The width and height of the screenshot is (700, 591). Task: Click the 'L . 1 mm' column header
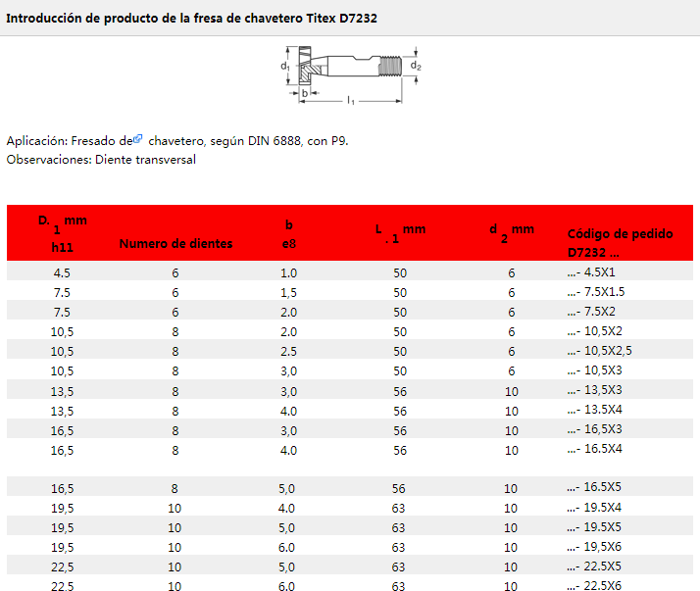tap(400, 233)
